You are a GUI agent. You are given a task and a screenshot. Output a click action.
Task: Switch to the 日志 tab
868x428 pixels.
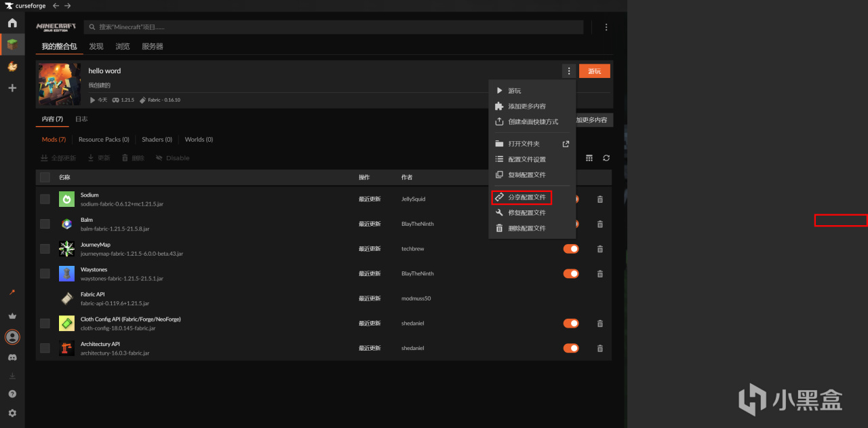pos(81,119)
